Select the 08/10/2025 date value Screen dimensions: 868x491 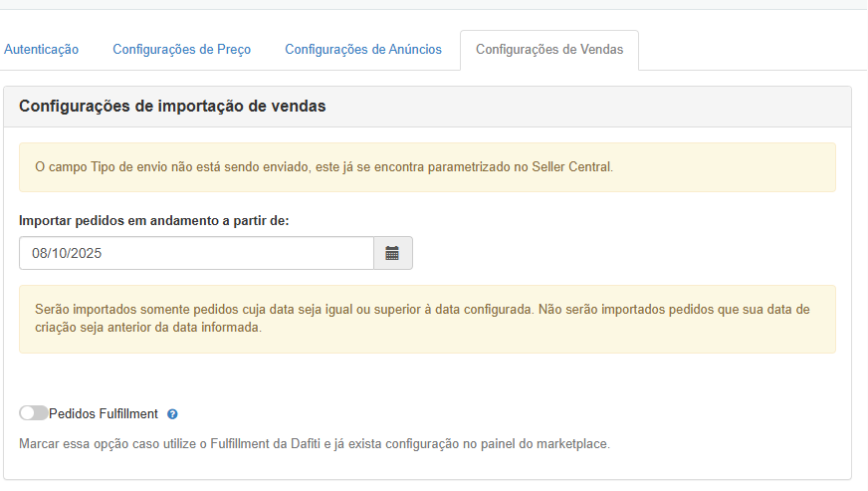(x=67, y=253)
